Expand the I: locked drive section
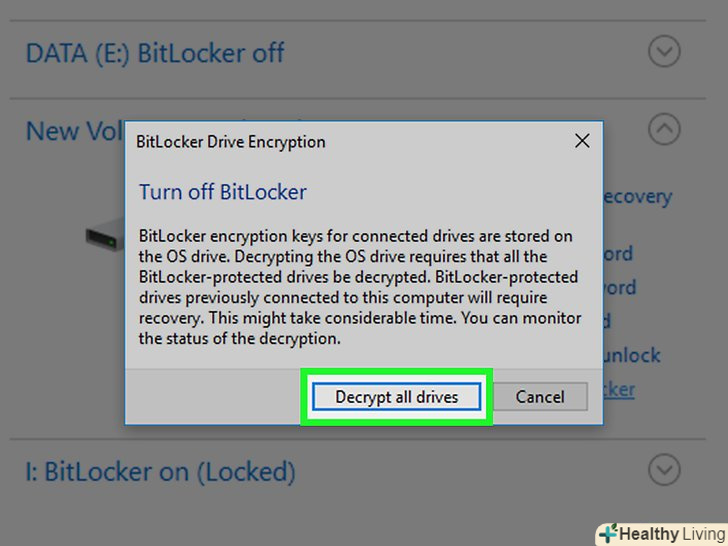Image resolution: width=728 pixels, height=546 pixels. pos(664,468)
